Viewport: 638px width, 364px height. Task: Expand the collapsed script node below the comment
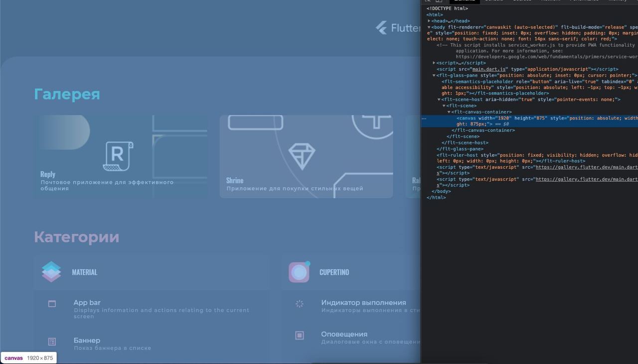pyautogui.click(x=434, y=63)
